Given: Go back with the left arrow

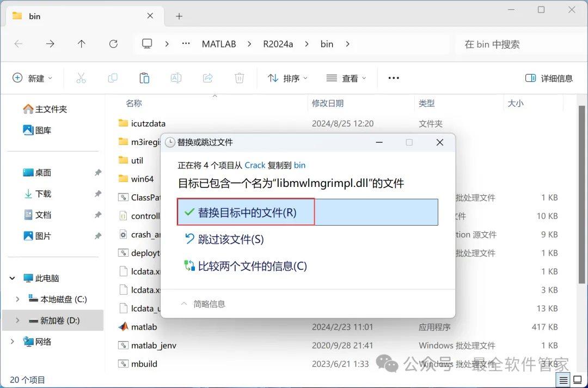Looking at the screenshot, I should point(19,44).
